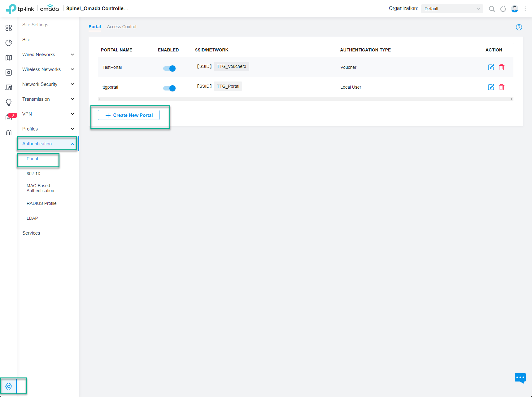Click the table horizontal scrollbar
This screenshot has height=397, width=532.
tap(306, 99)
